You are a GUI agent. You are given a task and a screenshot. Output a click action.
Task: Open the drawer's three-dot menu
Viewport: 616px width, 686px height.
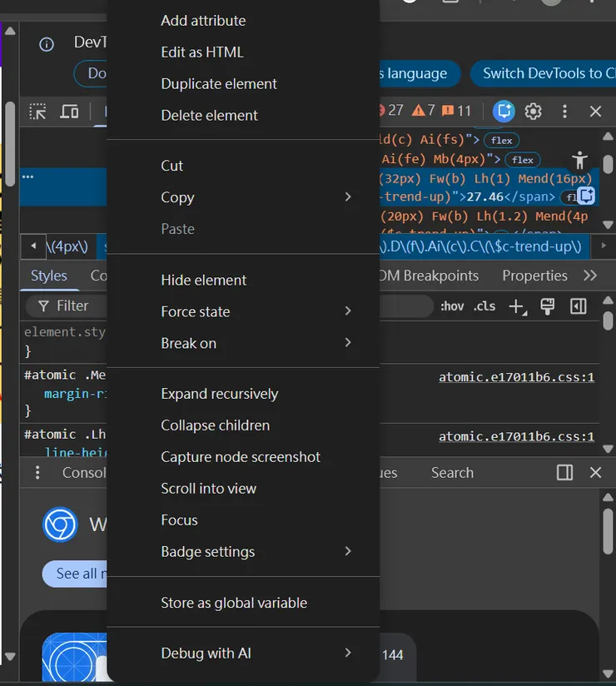(37, 473)
